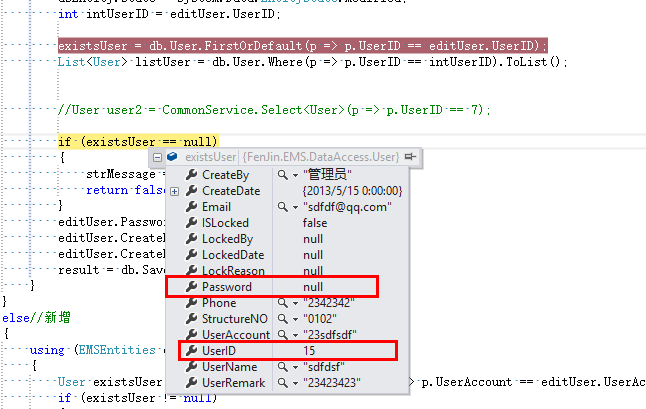Click the magnifier visualizer for Email value
This screenshot has height=409, width=646.
tap(280, 207)
